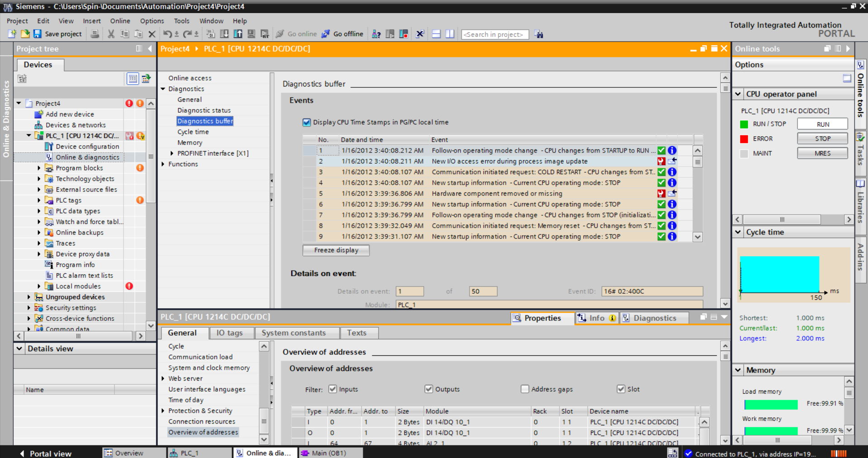This screenshot has height=458, width=868.
Task: Click the STOP button in CPU panel
Action: pyautogui.click(x=822, y=138)
